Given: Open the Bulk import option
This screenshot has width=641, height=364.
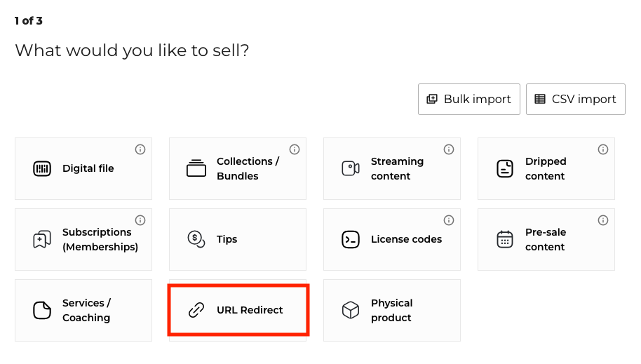Looking at the screenshot, I should [469, 100].
